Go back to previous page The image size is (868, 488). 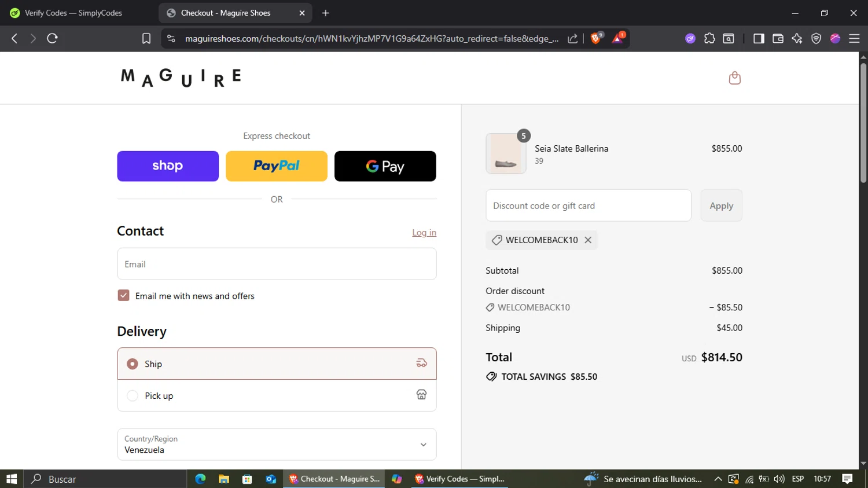(14, 38)
